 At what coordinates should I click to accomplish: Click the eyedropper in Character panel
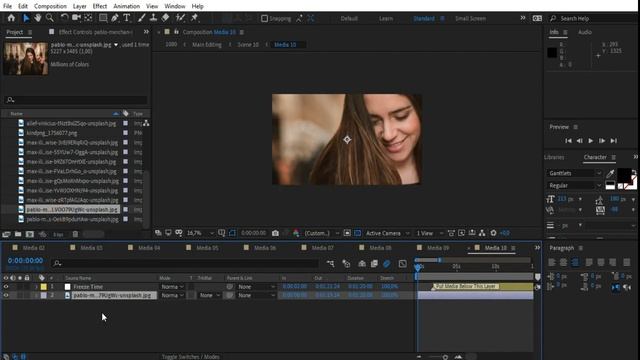point(610,173)
